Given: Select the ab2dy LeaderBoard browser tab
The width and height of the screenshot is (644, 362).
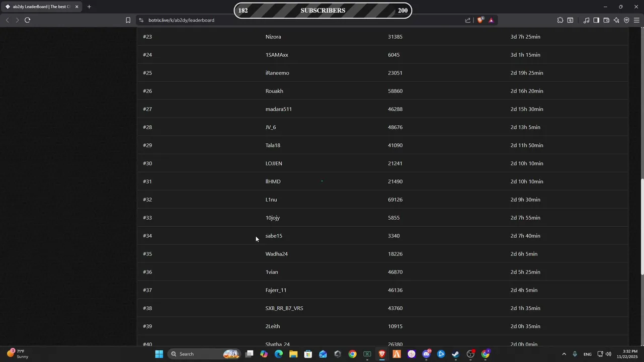Looking at the screenshot, I should [x=42, y=7].
